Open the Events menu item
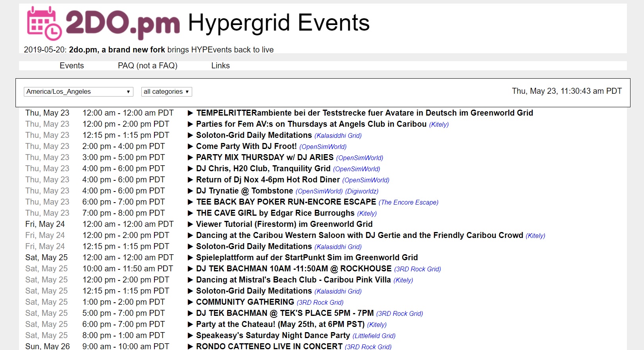 (72, 66)
